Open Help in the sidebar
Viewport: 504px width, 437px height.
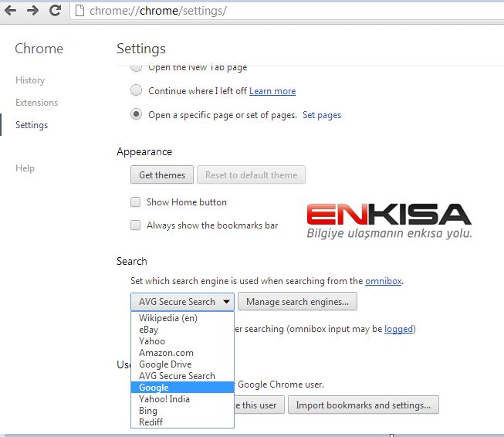25,168
